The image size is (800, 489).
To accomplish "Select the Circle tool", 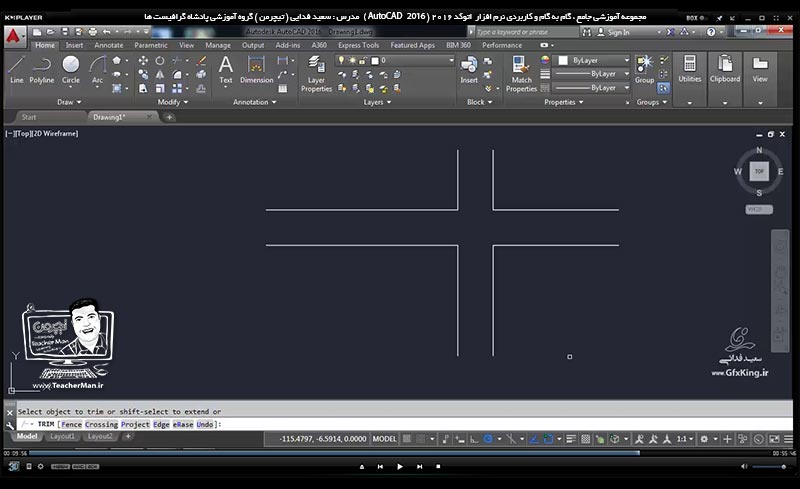I will click(70, 70).
